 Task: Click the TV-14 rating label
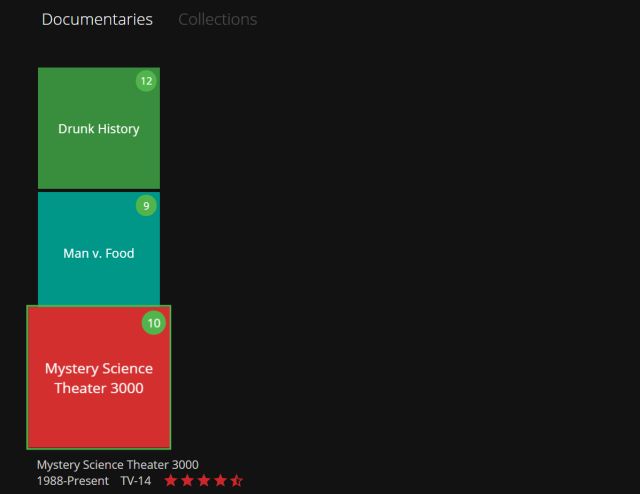click(x=136, y=481)
